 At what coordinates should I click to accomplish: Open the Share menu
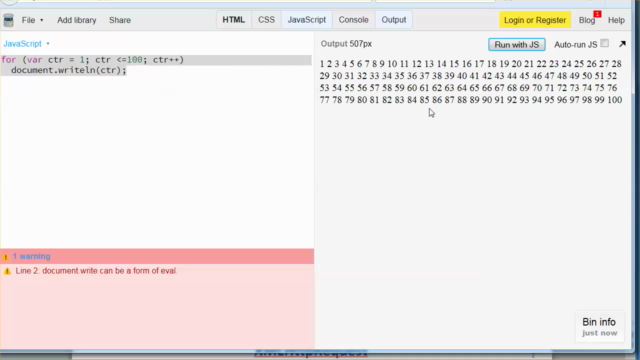point(120,20)
